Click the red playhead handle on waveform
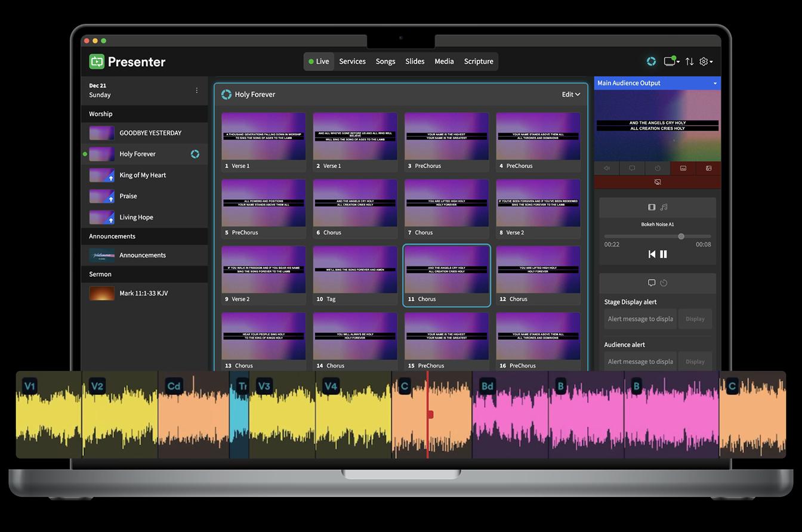 (x=430, y=414)
